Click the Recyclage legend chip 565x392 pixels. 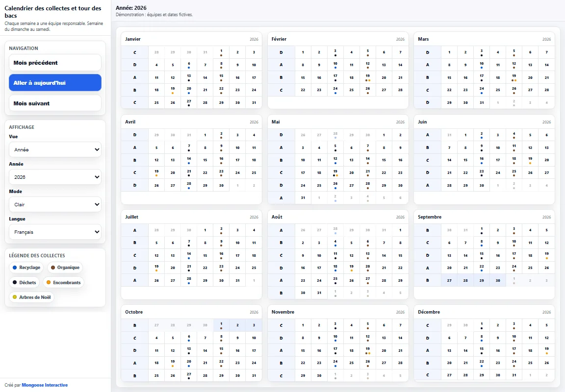26,268
